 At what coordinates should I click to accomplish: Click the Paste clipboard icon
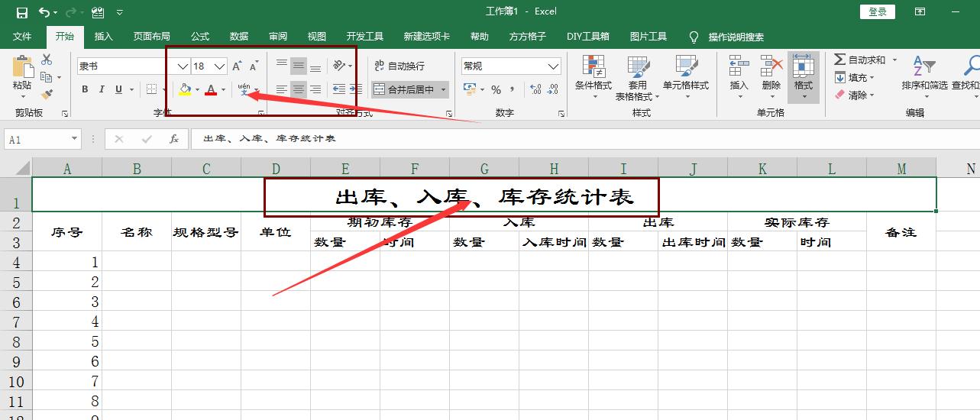23,66
